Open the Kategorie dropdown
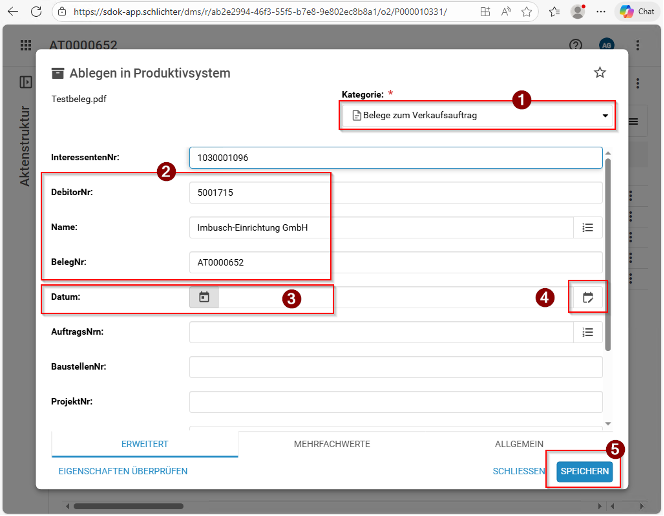The height and width of the screenshot is (516, 664). [477, 115]
